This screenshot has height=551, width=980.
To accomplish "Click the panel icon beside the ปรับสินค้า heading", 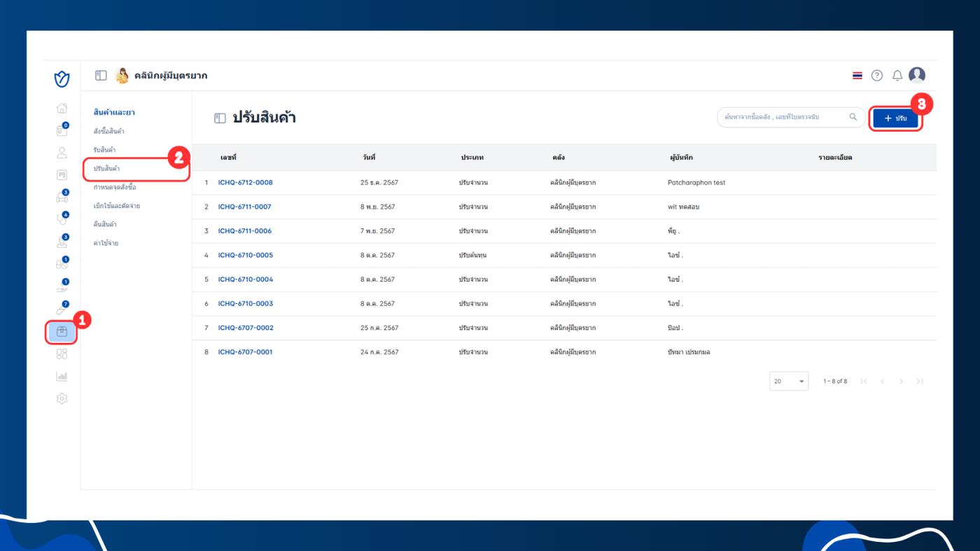I will 220,118.
